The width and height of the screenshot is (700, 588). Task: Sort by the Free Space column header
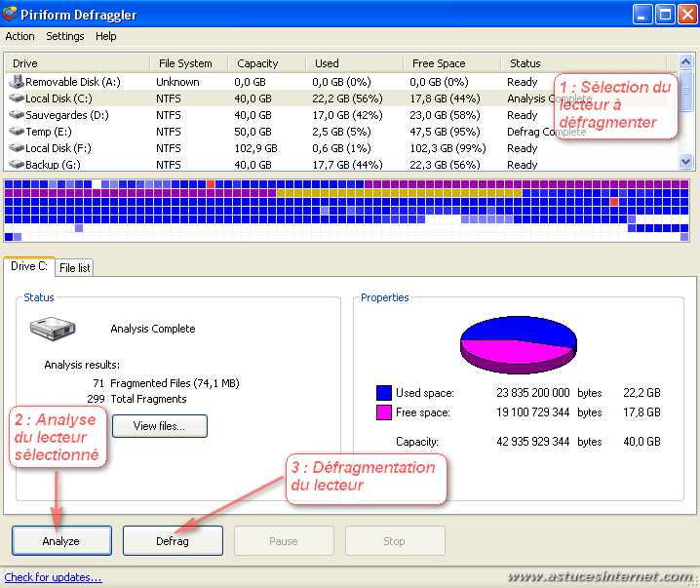pyautogui.click(x=451, y=63)
